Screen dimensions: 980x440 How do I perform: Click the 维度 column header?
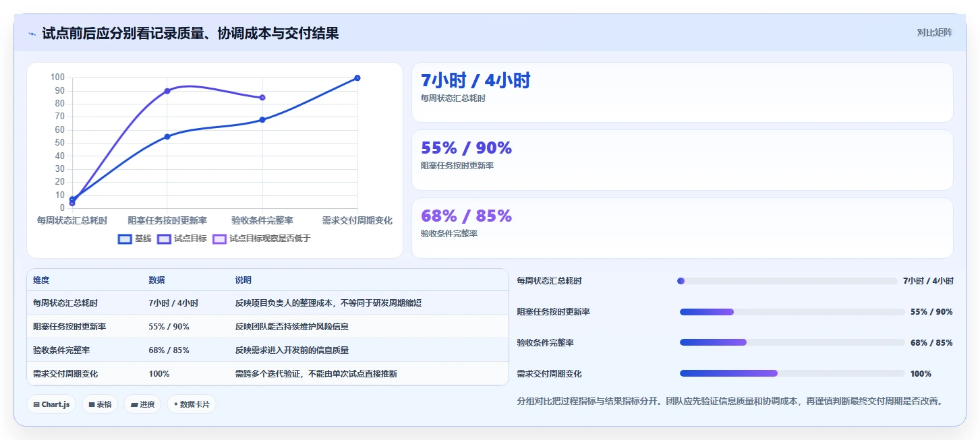(41, 280)
